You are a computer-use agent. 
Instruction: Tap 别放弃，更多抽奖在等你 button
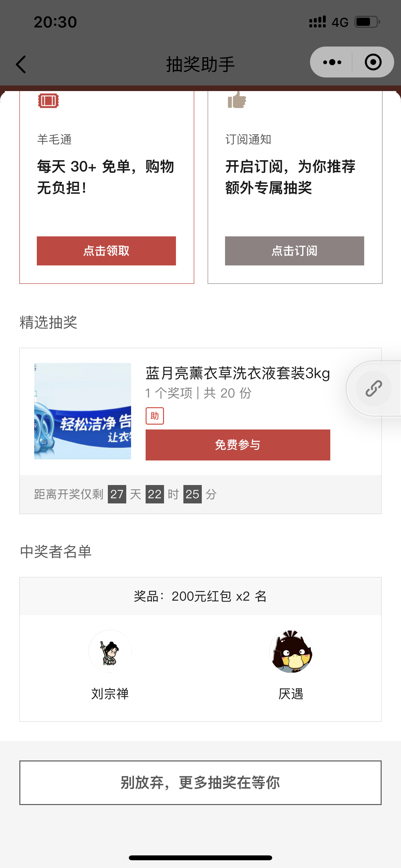200,782
